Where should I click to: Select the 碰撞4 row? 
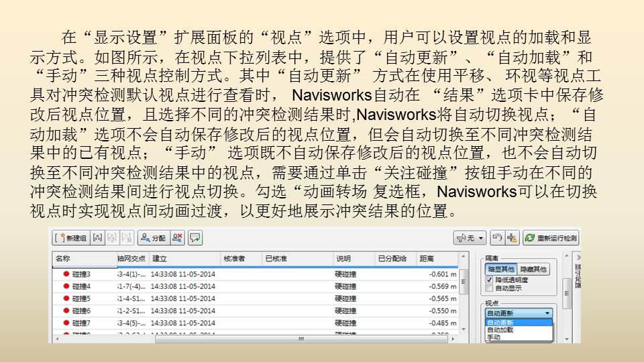coord(255,286)
